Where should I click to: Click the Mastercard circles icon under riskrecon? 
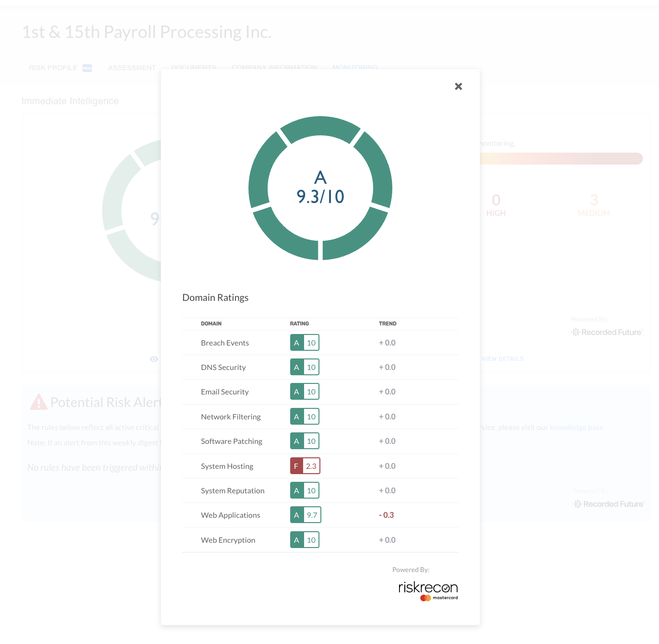point(426,597)
